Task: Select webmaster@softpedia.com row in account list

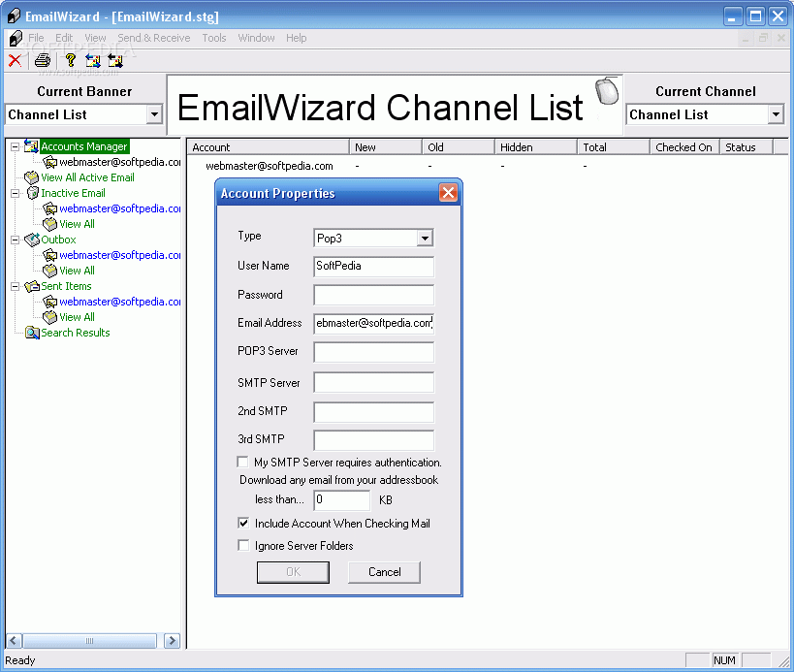Action: click(269, 166)
